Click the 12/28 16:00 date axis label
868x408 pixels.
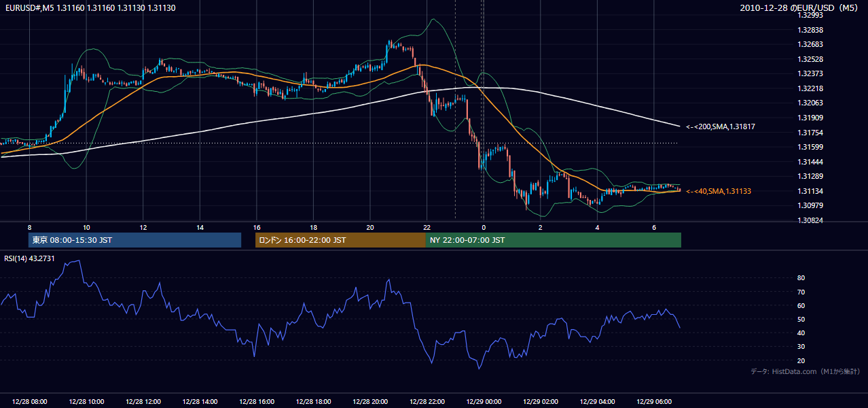coord(257,402)
